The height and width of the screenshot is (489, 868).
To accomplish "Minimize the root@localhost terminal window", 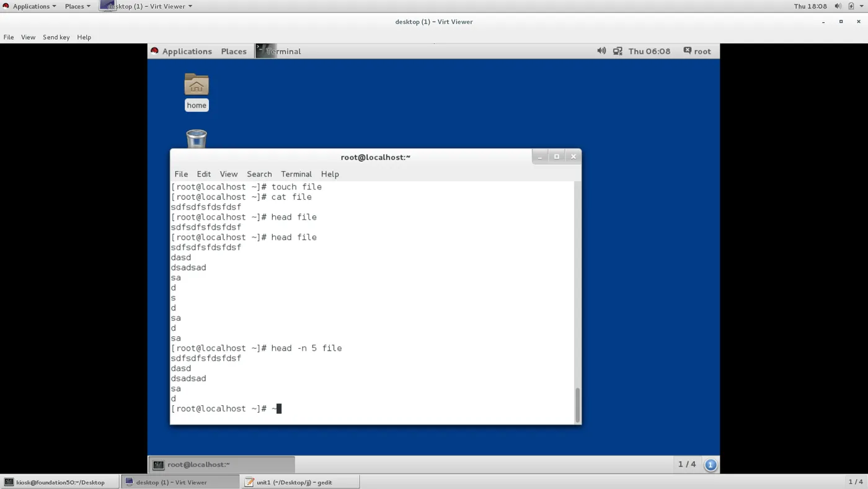I will point(540,157).
